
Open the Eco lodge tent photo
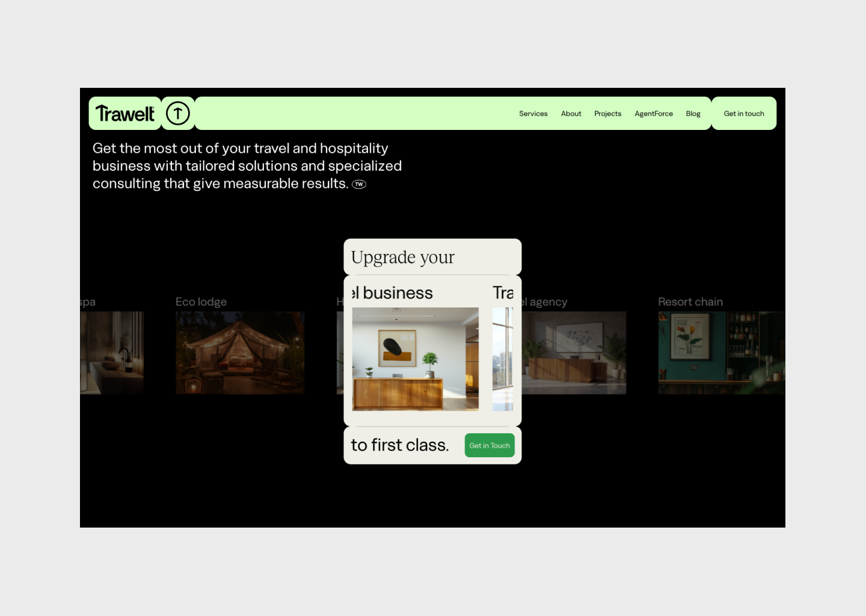tap(240, 353)
